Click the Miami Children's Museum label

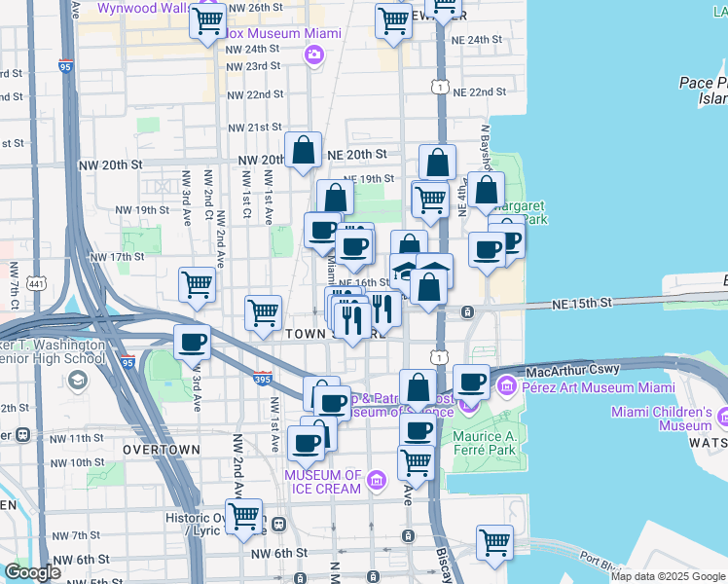(662, 419)
